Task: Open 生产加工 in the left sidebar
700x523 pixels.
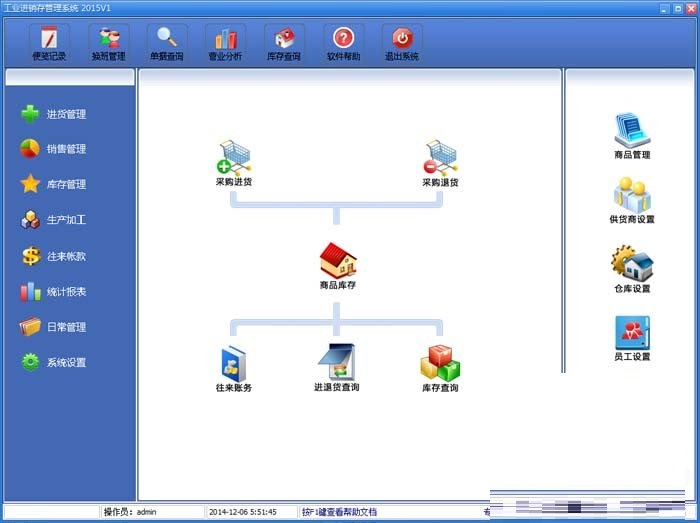Action: tap(54, 220)
